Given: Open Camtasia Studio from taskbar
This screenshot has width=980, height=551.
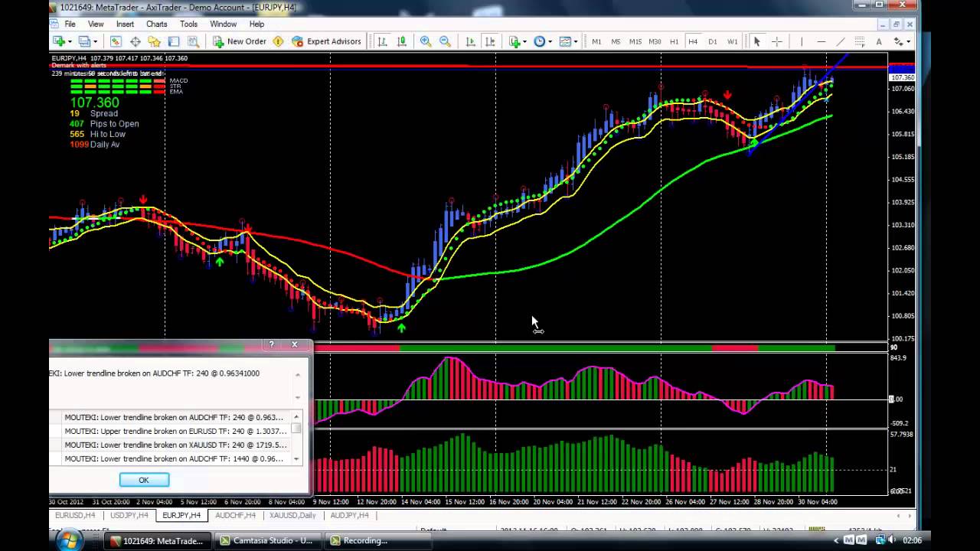Looking at the screenshot, I should [x=266, y=540].
